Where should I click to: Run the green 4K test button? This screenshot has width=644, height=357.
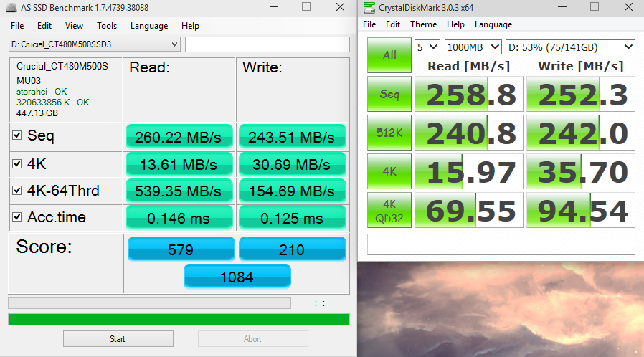click(389, 172)
